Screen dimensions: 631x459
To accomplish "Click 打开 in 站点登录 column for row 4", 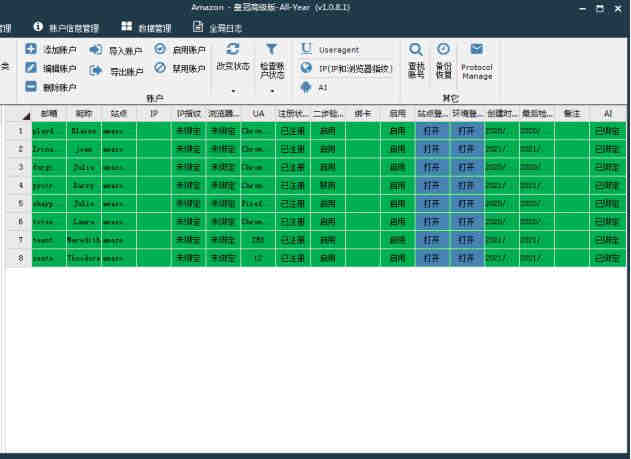I will point(432,185).
